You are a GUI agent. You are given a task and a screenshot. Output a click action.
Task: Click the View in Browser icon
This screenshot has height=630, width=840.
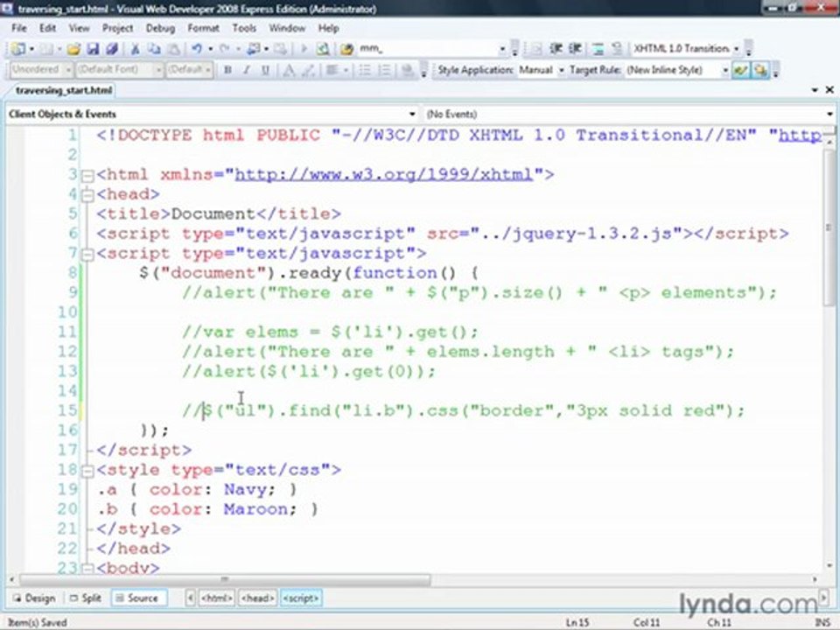coord(323,49)
